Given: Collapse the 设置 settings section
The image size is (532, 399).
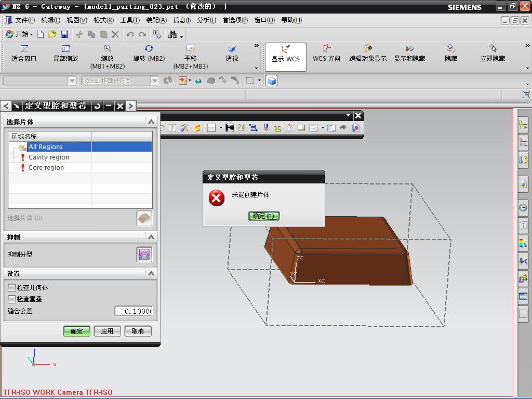Looking at the screenshot, I should click(x=151, y=273).
